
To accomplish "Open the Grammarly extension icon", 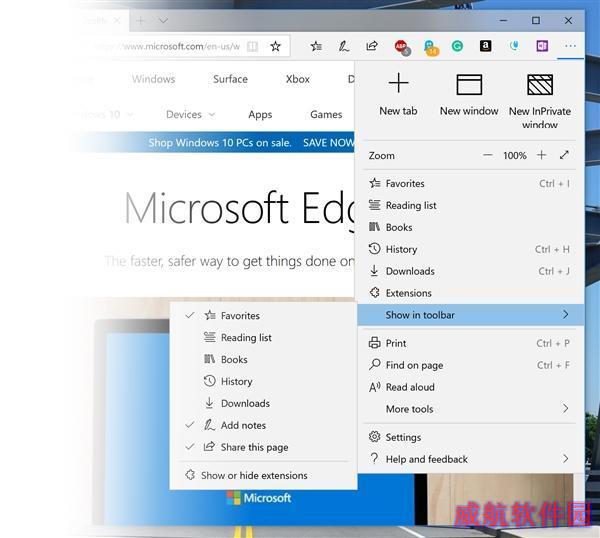I will [x=457, y=46].
